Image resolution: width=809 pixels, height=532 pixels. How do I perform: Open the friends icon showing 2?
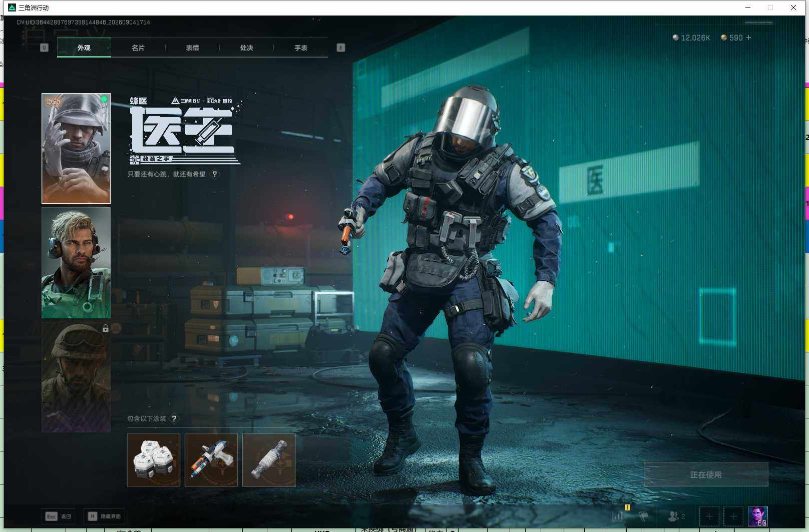click(x=676, y=516)
